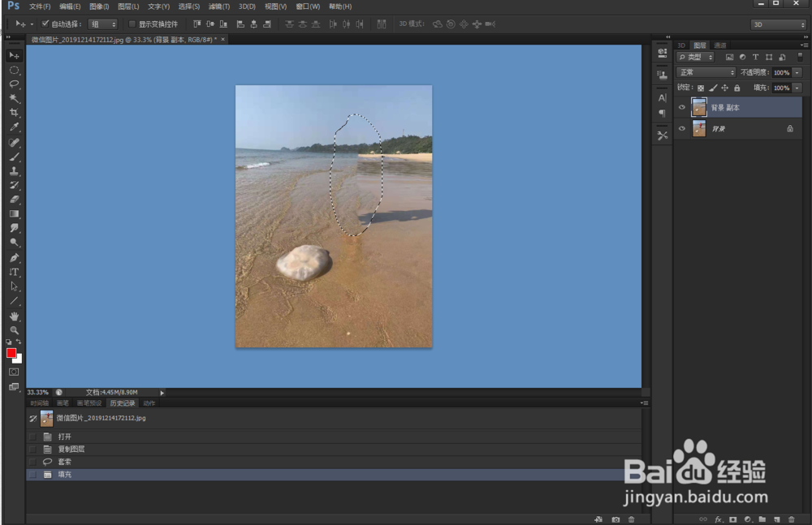Viewport: 812px width, 525px height.
Task: Filter layers by type layers (T icon)
Action: (x=755, y=57)
